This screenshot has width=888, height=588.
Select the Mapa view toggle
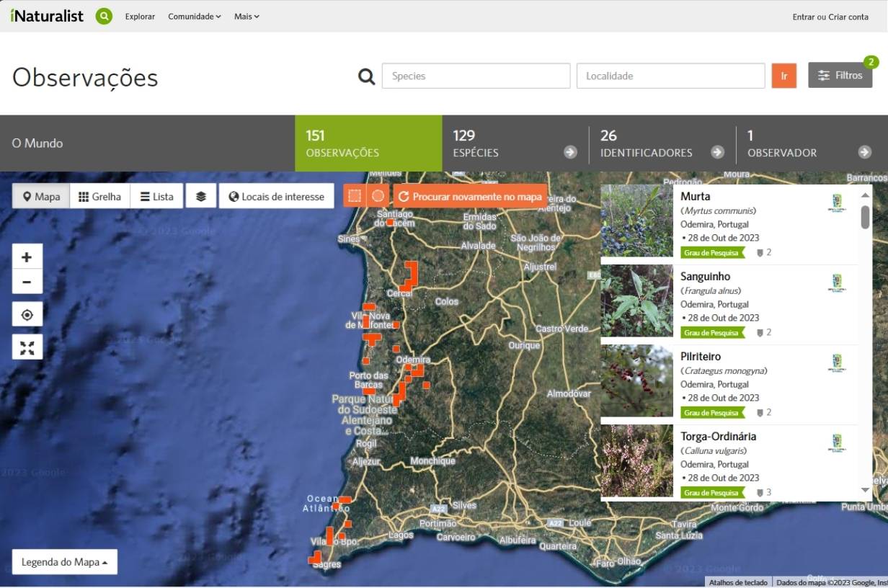click(x=41, y=196)
